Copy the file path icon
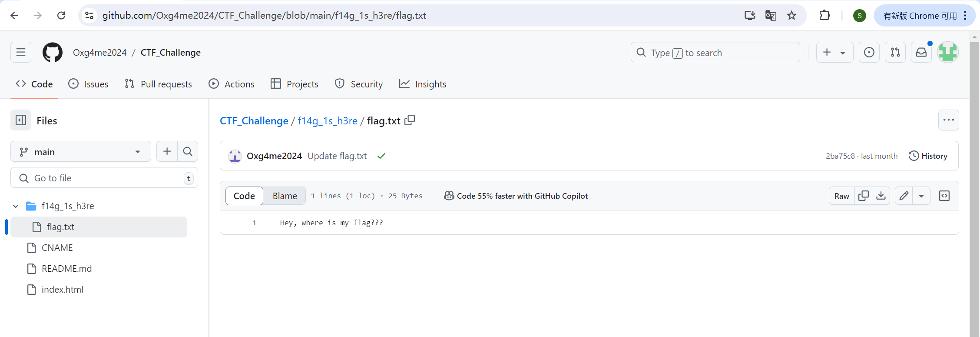Viewport: 980px width, 337px height. [410, 120]
